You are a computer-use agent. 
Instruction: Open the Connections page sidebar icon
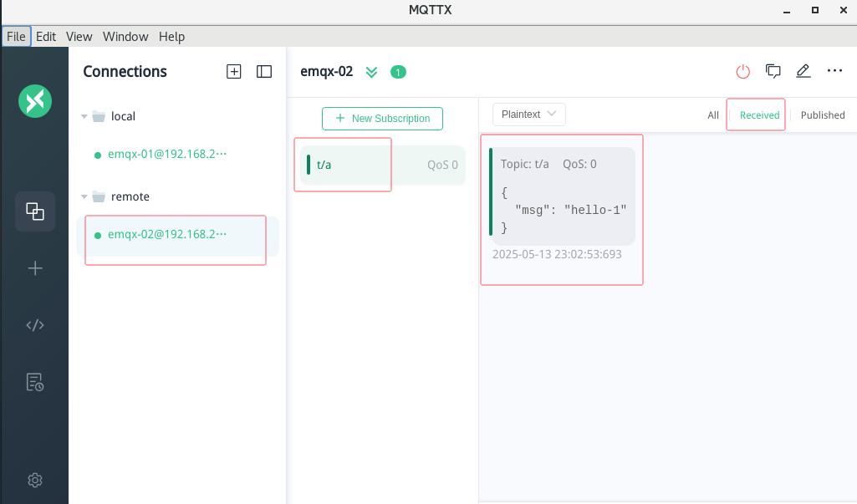coord(35,211)
